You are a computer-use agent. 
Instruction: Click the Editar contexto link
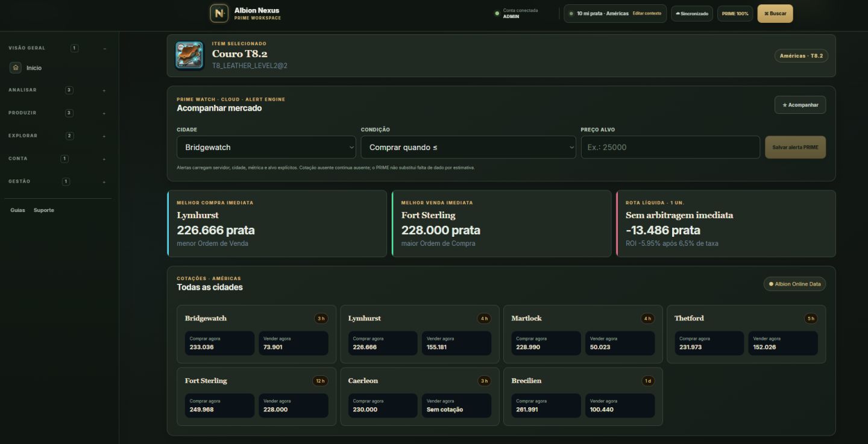[647, 13]
